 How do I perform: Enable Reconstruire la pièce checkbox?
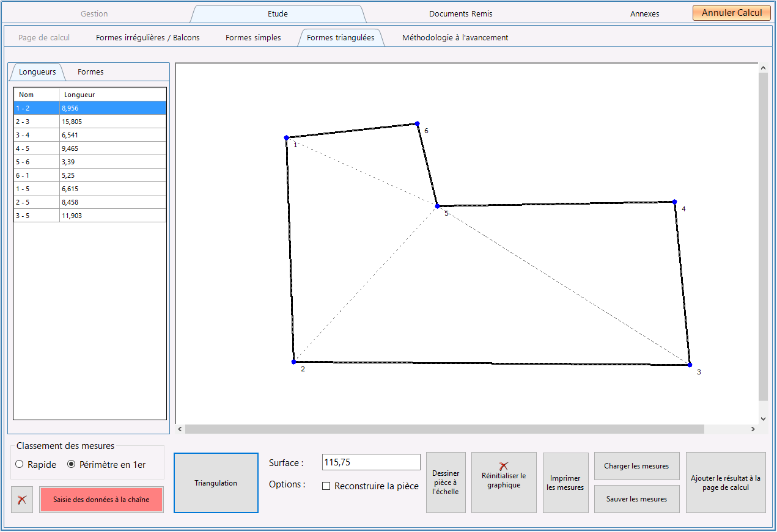[x=326, y=486]
